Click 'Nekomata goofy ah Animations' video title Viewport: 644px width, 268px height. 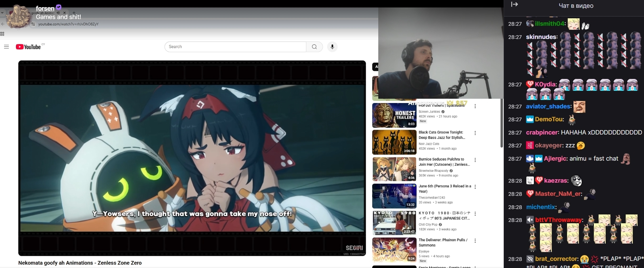pos(80,263)
